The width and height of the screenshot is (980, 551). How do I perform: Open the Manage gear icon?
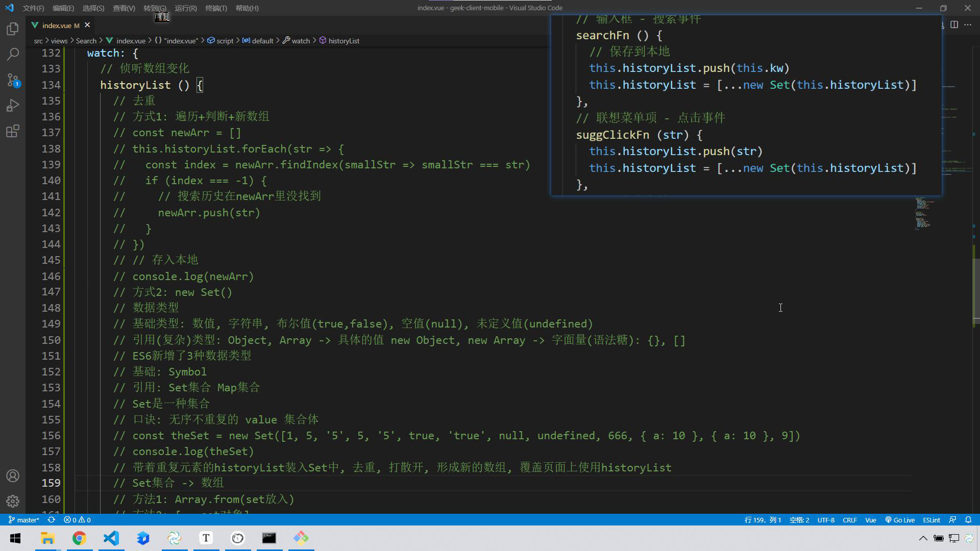pos(13,502)
